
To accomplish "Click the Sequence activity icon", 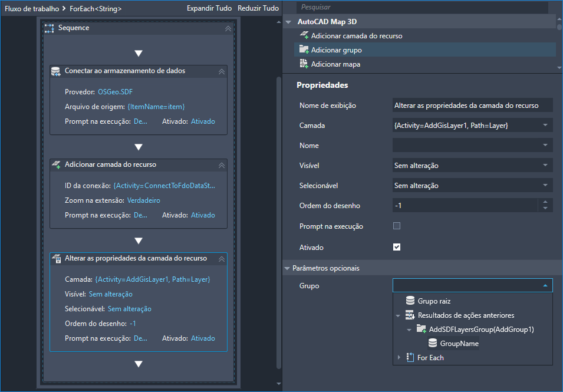I will point(49,28).
